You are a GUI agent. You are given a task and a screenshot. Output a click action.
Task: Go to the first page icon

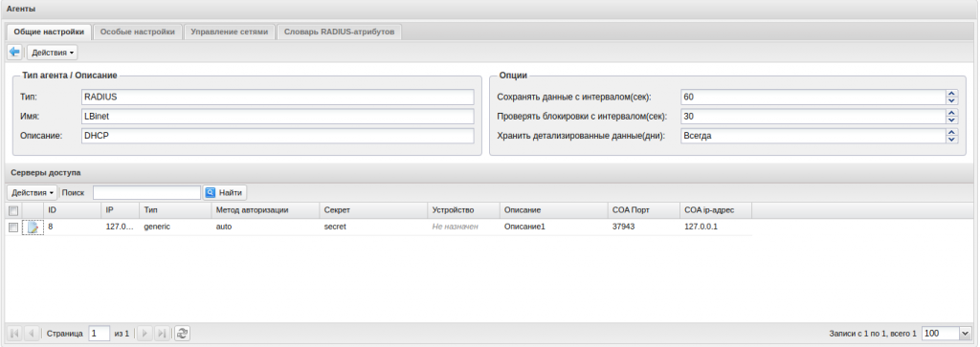pyautogui.click(x=15, y=334)
